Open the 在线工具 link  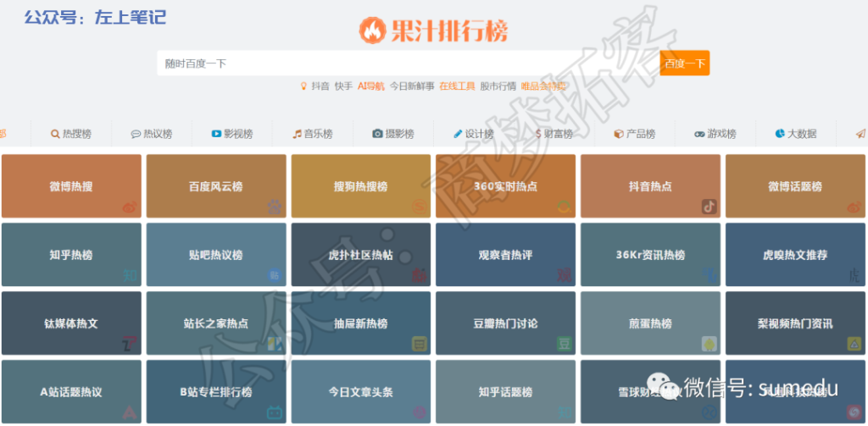click(457, 86)
